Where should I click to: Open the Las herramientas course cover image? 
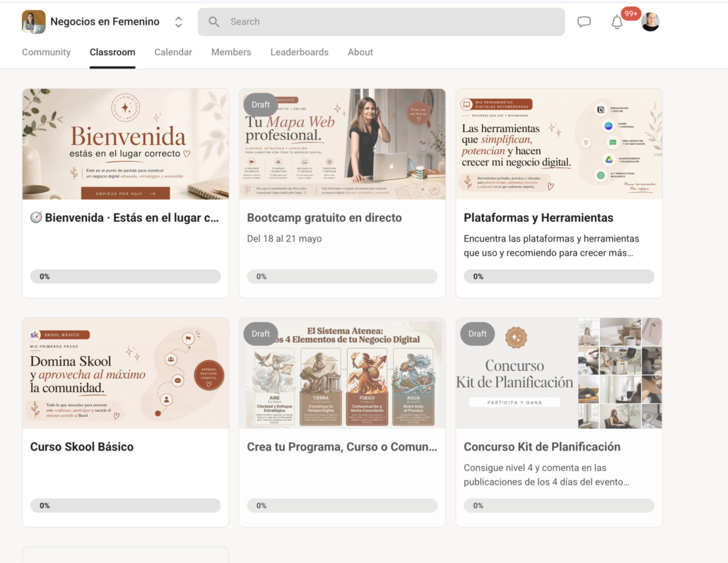559,144
